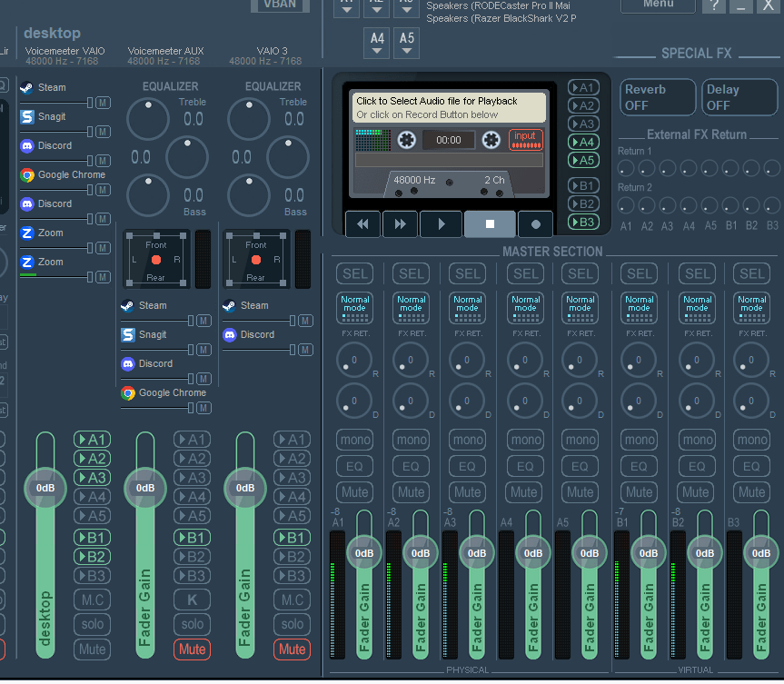Click the last Zoom icon in the desktop strip
Image resolution: width=784 pixels, height=684 pixels.
point(27,262)
